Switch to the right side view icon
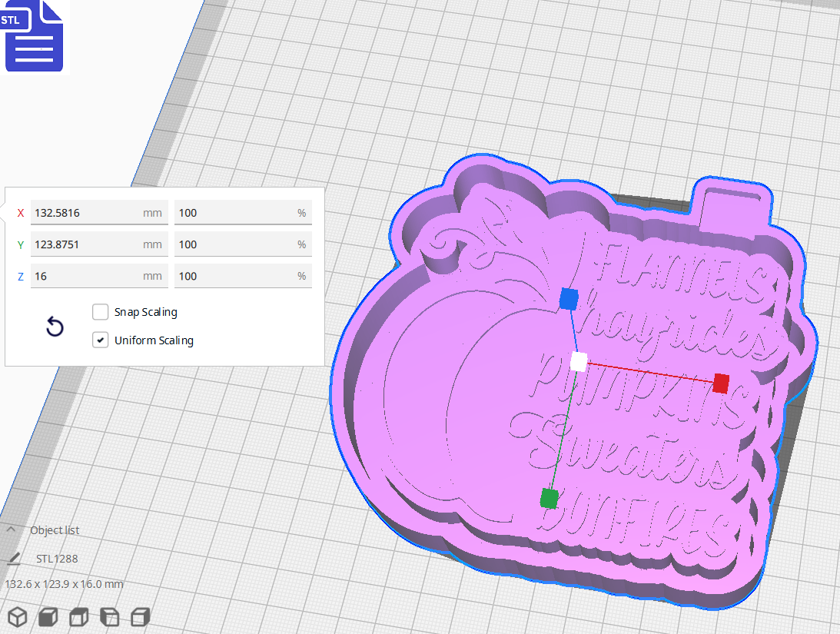 [x=140, y=616]
